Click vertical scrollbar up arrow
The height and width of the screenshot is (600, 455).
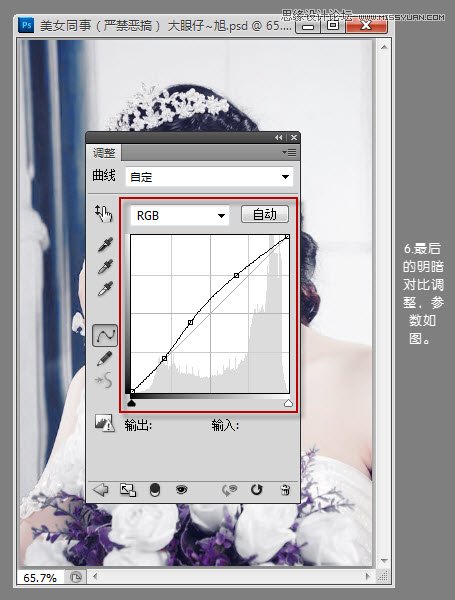384,47
